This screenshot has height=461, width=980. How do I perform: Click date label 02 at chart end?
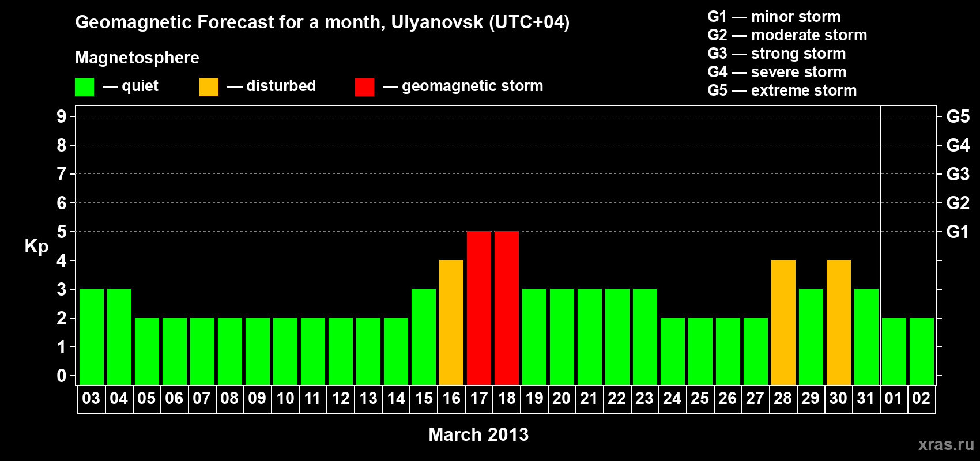(x=921, y=398)
